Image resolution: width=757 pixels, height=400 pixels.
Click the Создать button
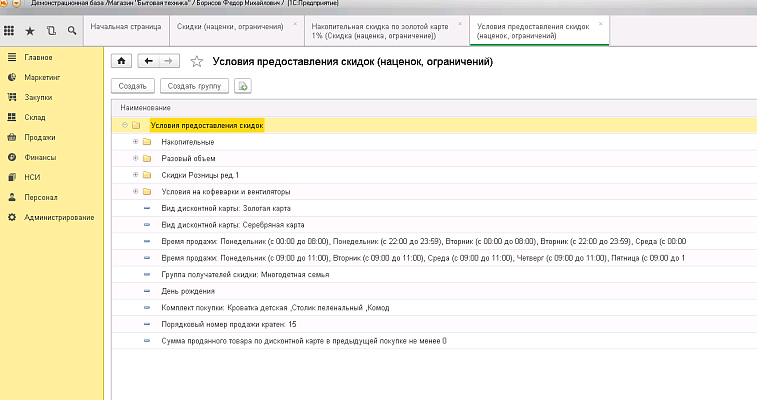point(133,86)
